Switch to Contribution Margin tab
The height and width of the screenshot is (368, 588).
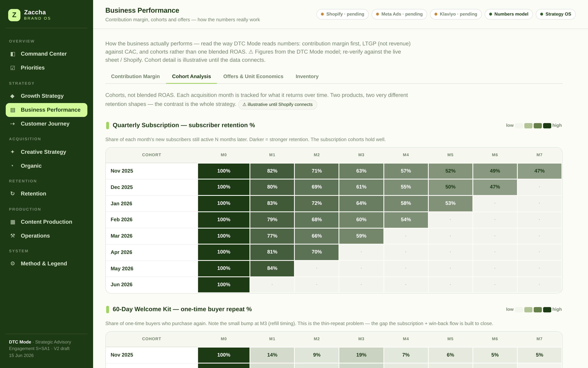click(135, 76)
